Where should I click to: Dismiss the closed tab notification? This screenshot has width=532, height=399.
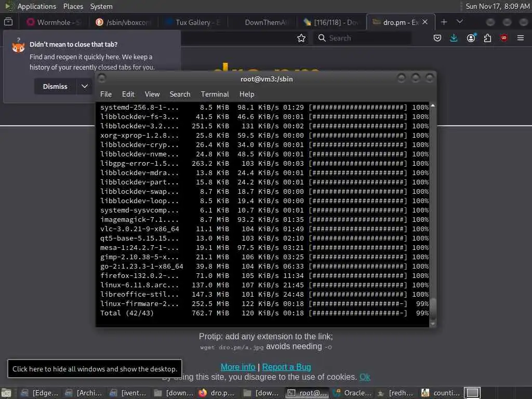(x=55, y=87)
